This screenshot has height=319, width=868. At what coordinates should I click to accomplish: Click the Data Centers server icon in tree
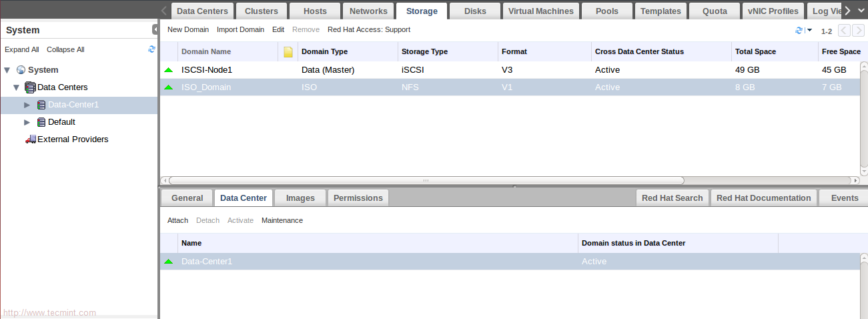pos(30,87)
